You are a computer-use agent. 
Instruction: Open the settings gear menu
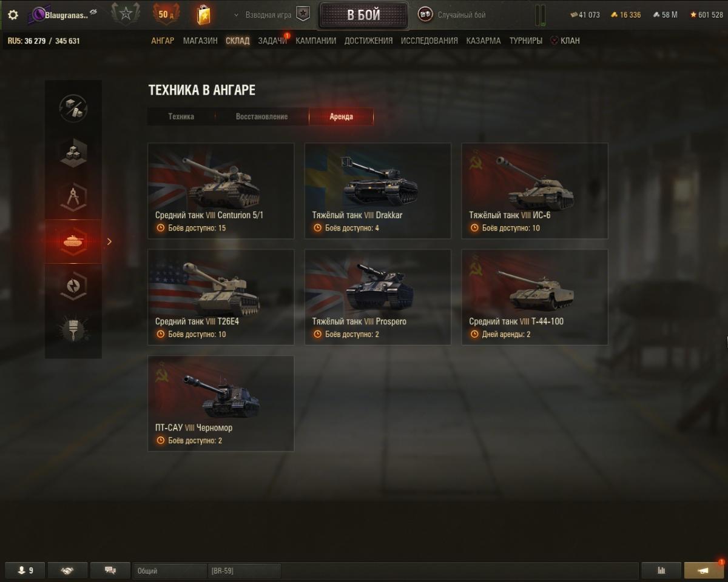[x=13, y=15]
